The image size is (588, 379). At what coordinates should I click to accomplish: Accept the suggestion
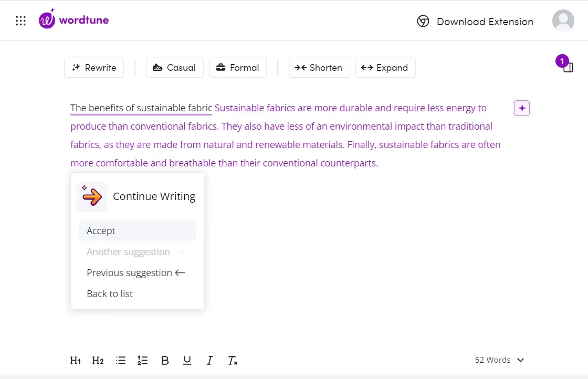click(x=137, y=230)
